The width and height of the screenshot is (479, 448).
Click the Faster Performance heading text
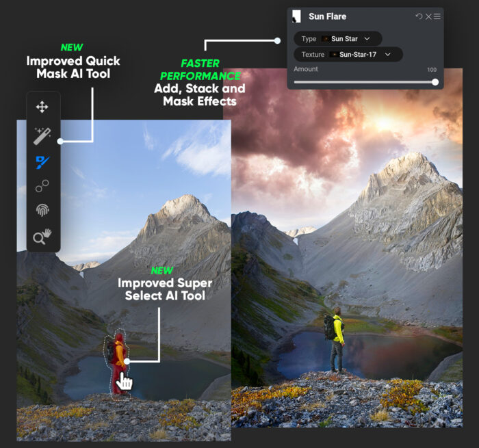[200, 70]
